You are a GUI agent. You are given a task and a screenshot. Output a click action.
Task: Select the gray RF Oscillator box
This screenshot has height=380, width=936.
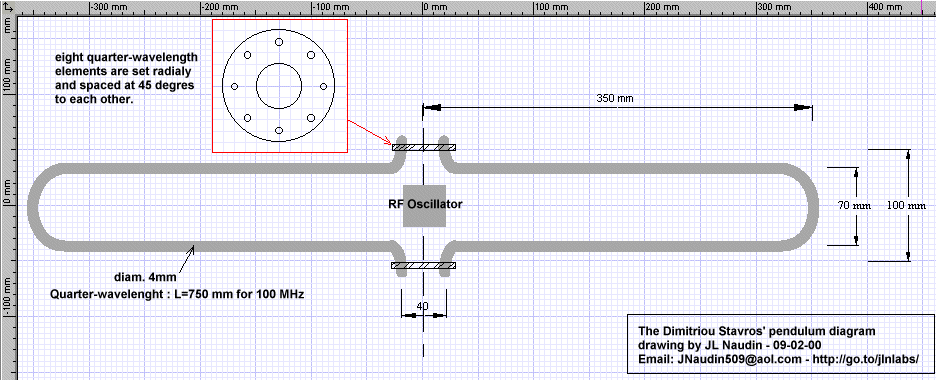pyautogui.click(x=424, y=205)
